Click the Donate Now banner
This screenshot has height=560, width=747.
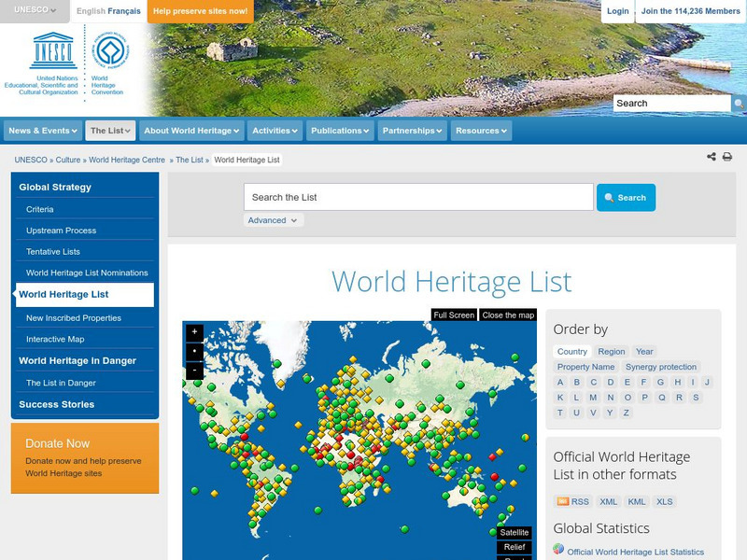tap(85, 457)
